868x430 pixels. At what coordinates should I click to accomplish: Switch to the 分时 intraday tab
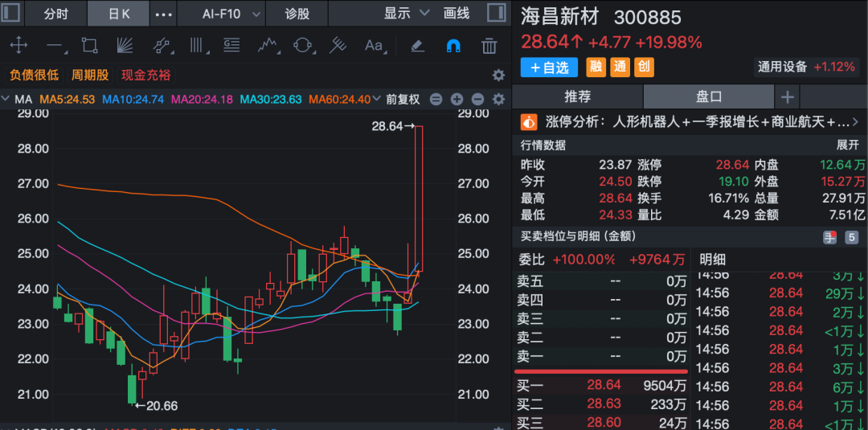(55, 14)
